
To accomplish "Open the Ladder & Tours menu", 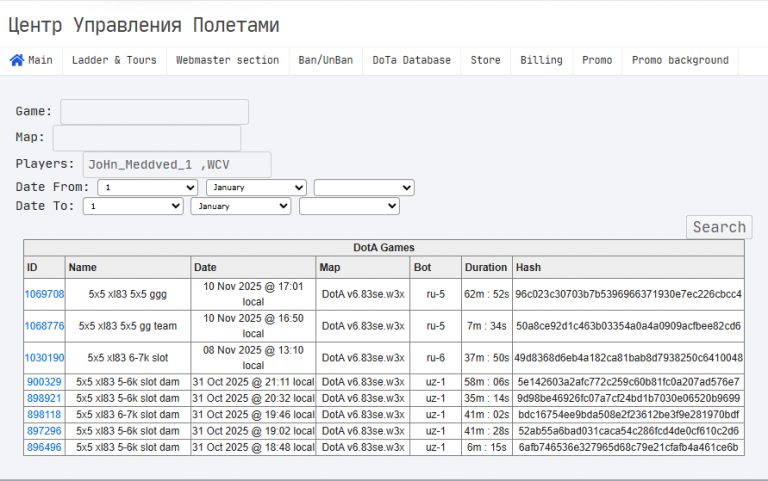I will pos(114,60).
